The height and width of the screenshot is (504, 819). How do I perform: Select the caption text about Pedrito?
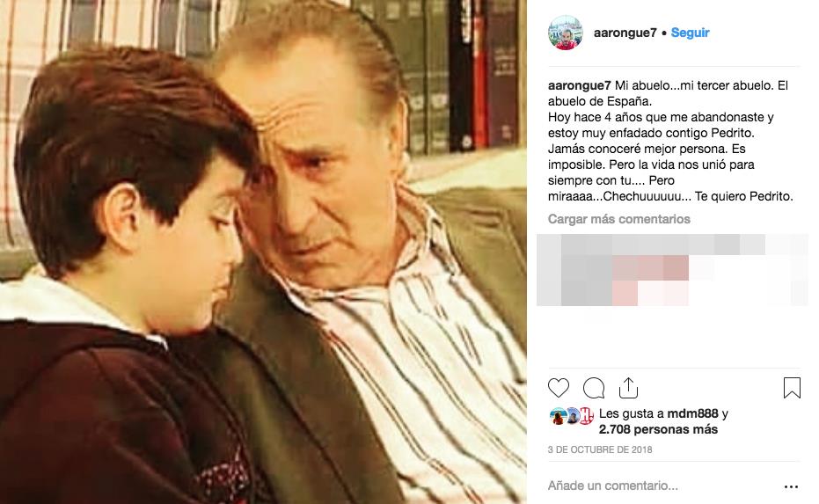click(x=670, y=141)
